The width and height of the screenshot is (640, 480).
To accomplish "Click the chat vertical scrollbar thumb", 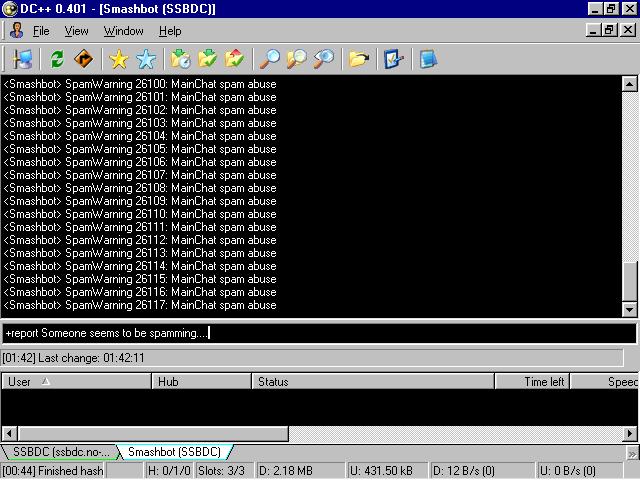I will pyautogui.click(x=630, y=281).
